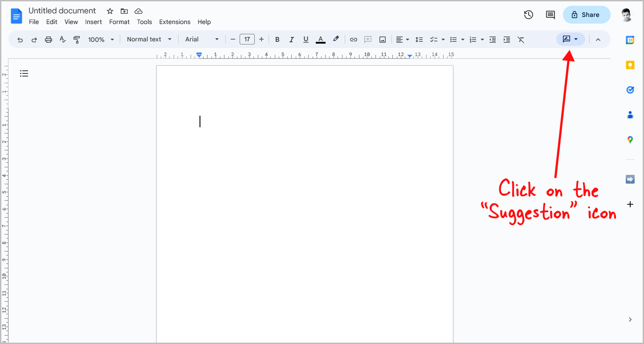
Task: Open the Line spacing dropdown
Action: click(419, 39)
